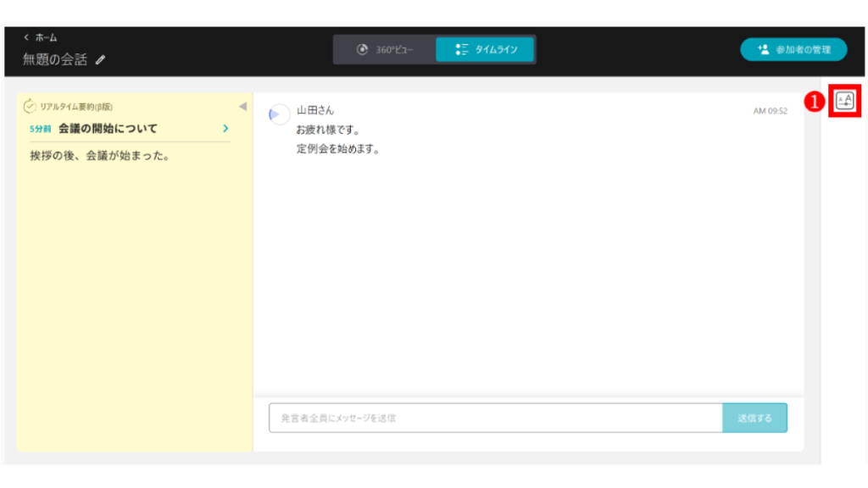
Task: Click the リアルタイム要約 clock-check icon
Action: 30,107
